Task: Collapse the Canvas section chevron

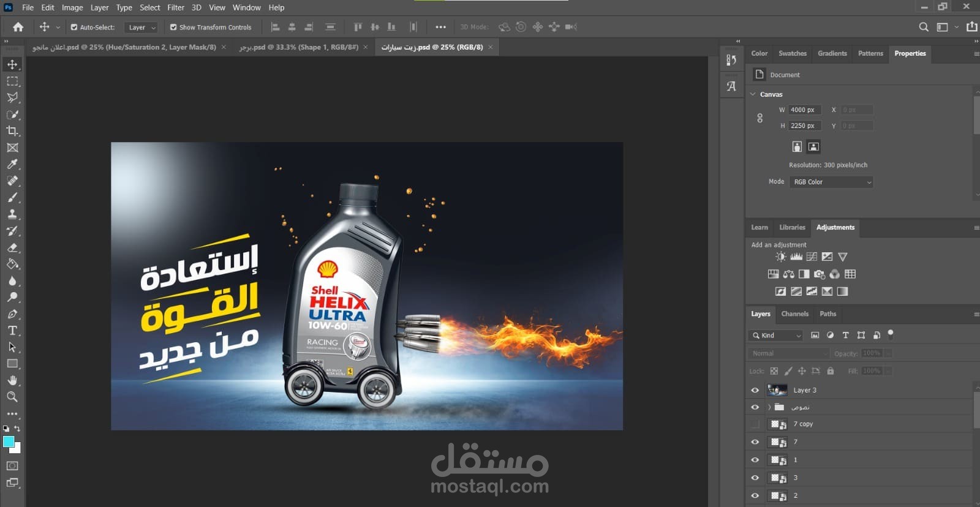Action: tap(753, 94)
